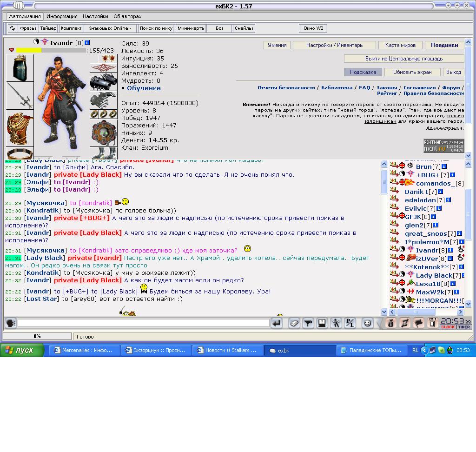Screen dimensions: 476x452
Task: Click inside the chat message input field
Action: [143, 323]
